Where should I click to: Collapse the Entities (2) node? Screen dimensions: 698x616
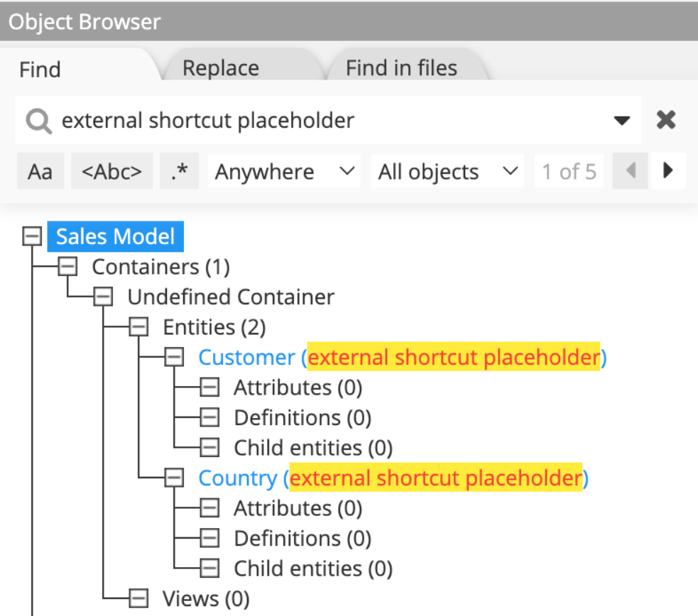pyautogui.click(x=138, y=326)
